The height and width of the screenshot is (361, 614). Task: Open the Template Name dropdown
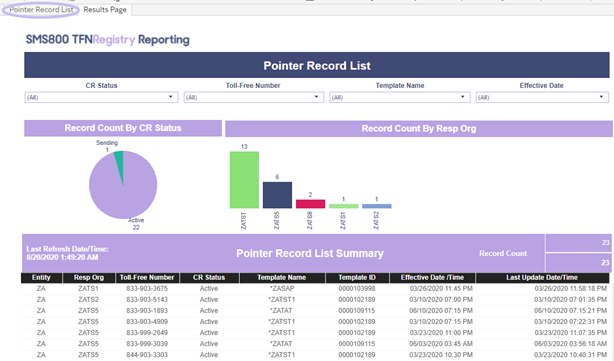point(400,97)
